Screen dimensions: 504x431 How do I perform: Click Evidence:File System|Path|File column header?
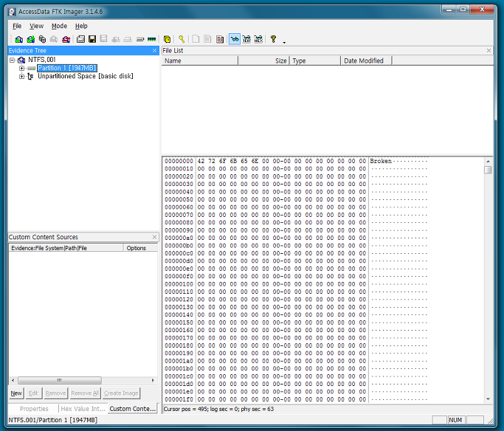point(66,248)
